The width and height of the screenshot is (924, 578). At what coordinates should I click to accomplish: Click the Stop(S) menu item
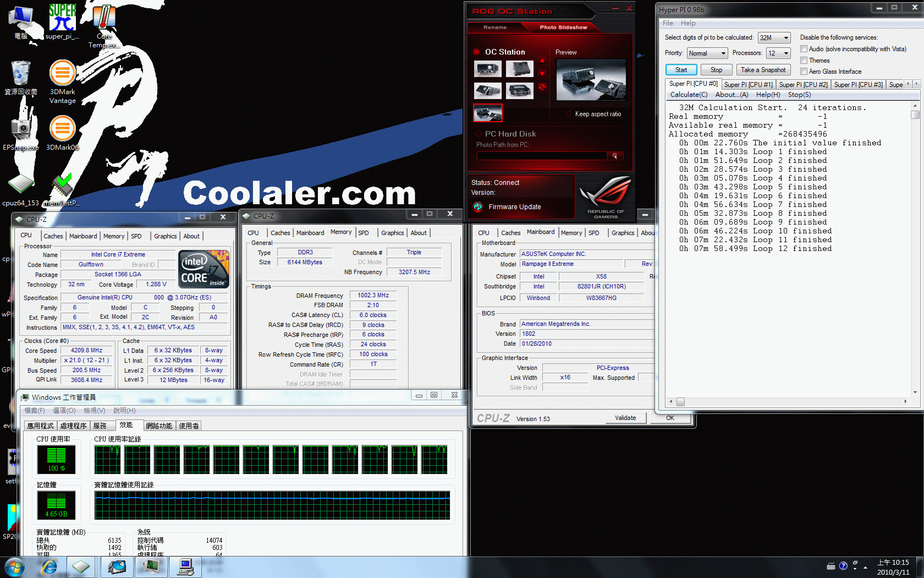coord(799,95)
